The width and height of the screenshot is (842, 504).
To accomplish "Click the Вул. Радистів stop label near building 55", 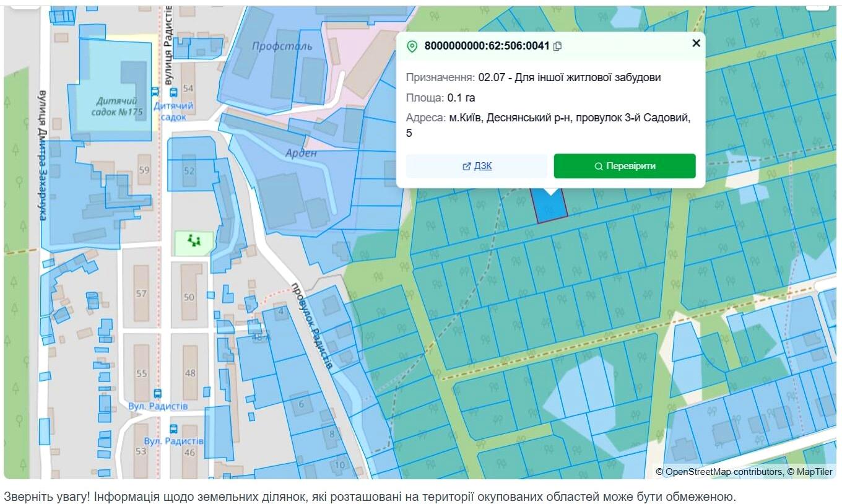I will (x=158, y=406).
